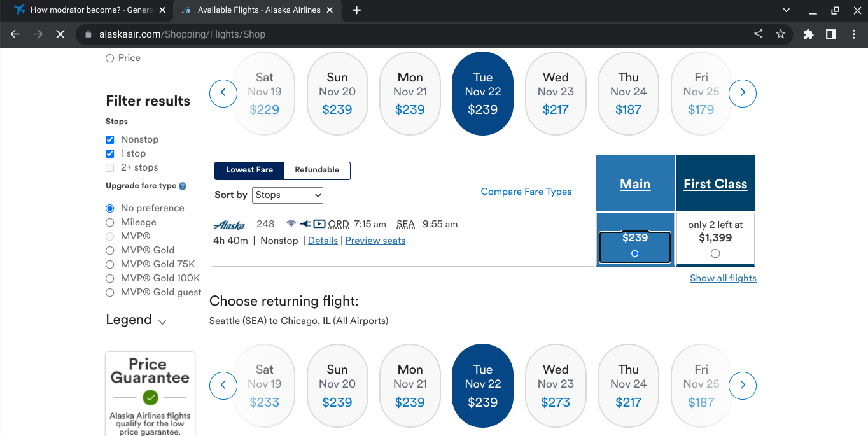Click the Alaska logo on flight 248 row
This screenshot has height=436, width=868.
tap(229, 225)
